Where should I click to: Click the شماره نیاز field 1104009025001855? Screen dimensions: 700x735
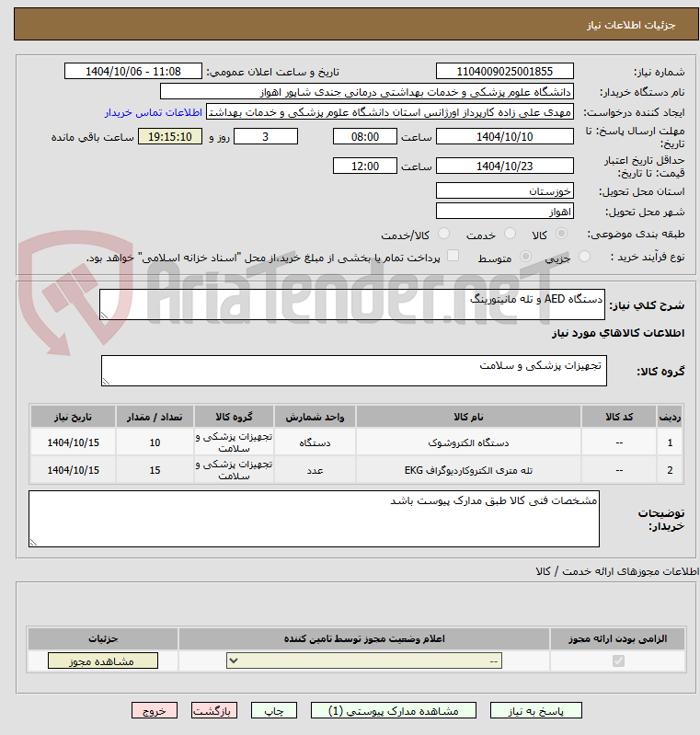tap(504, 71)
